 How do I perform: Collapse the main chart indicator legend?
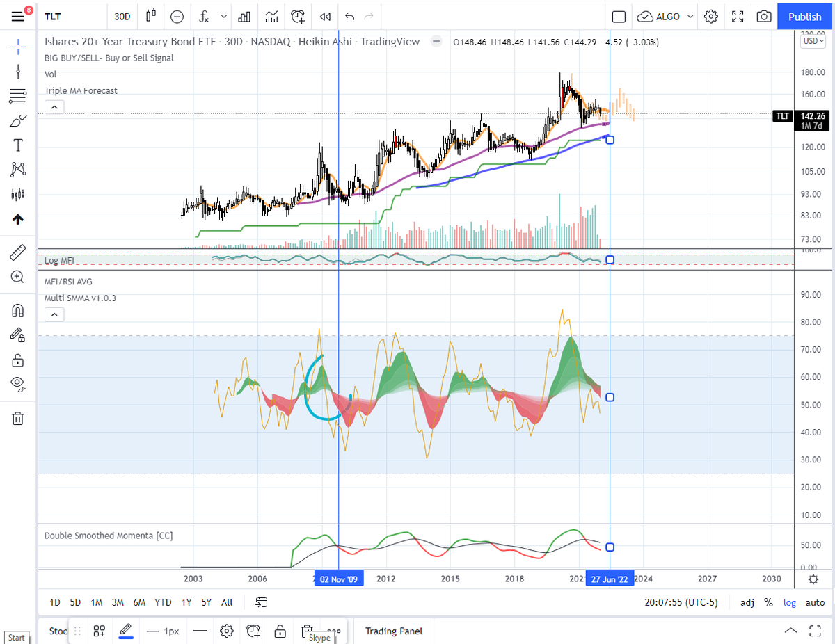(x=54, y=106)
